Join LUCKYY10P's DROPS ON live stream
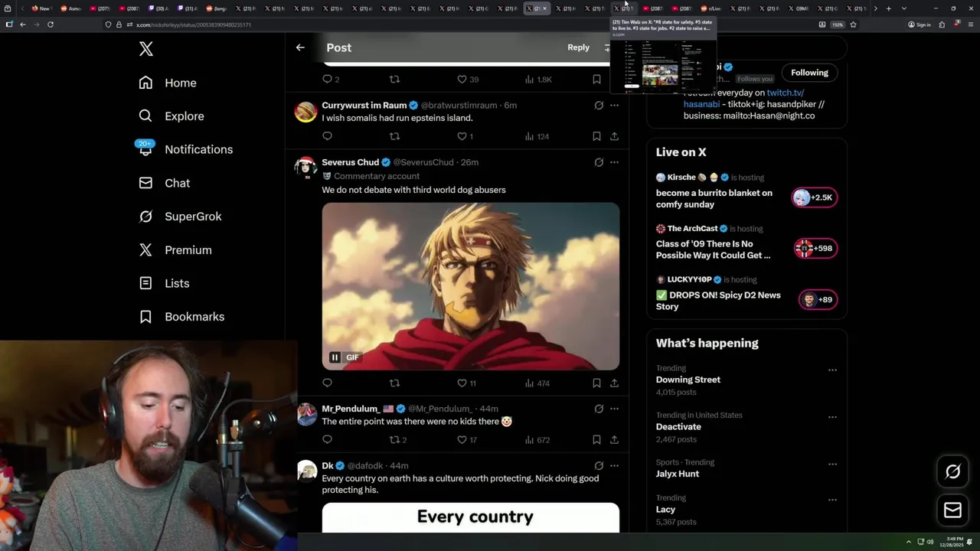 coord(818,299)
